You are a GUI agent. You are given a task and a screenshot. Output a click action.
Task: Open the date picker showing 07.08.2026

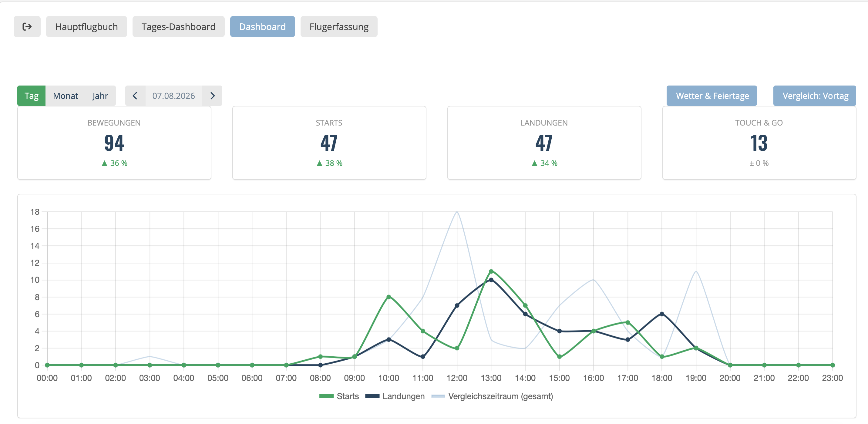173,96
